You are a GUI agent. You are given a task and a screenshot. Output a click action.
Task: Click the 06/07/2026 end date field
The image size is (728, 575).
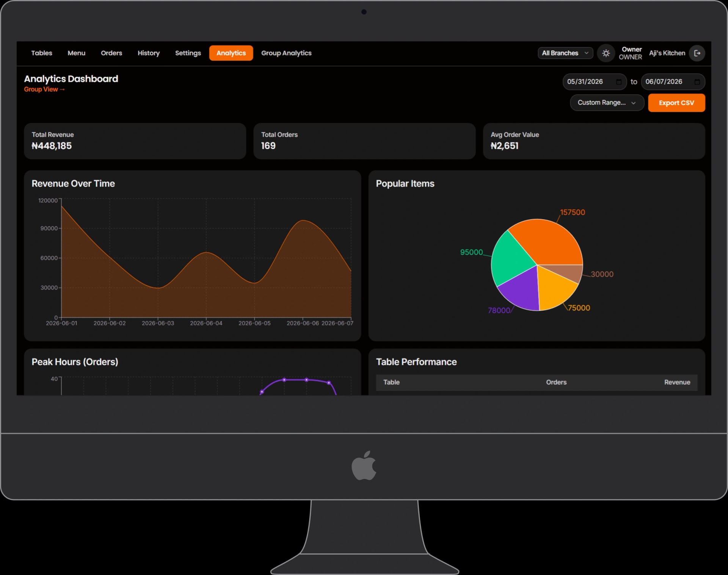pyautogui.click(x=673, y=82)
